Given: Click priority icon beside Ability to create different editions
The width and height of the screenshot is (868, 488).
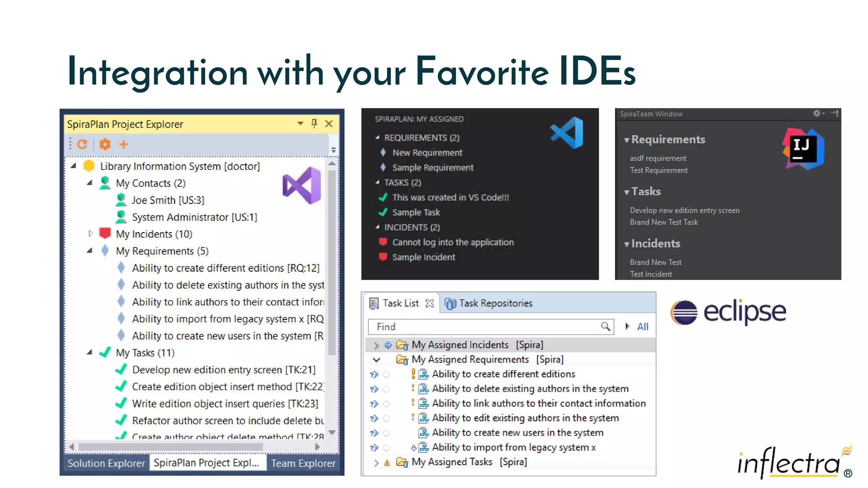Looking at the screenshot, I should tap(413, 374).
